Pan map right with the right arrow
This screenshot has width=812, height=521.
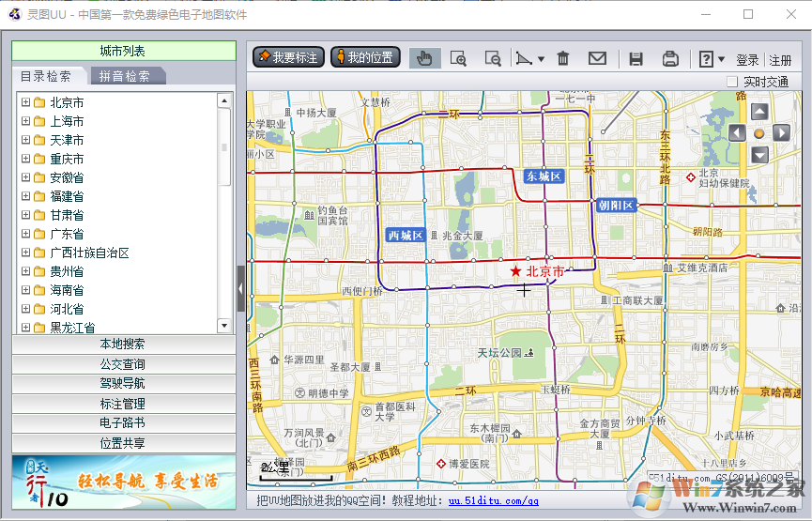click(x=781, y=133)
